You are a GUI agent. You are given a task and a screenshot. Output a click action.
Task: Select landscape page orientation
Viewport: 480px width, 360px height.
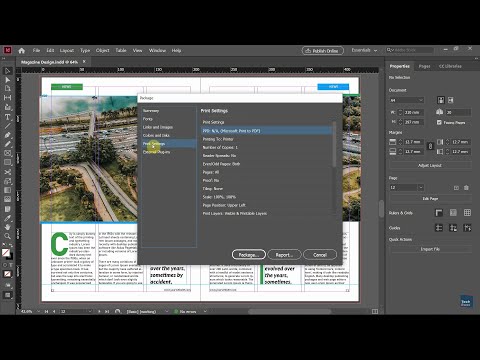coord(451,100)
